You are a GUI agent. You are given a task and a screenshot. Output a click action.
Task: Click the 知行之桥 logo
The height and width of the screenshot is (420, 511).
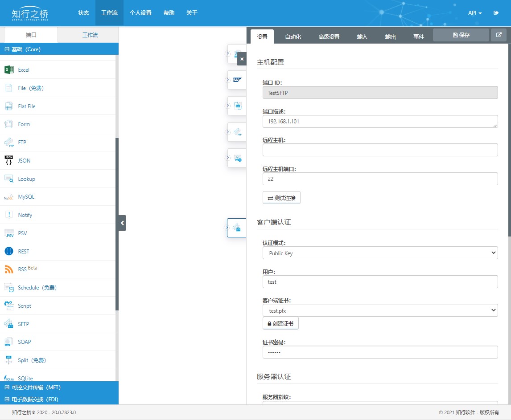click(x=30, y=14)
